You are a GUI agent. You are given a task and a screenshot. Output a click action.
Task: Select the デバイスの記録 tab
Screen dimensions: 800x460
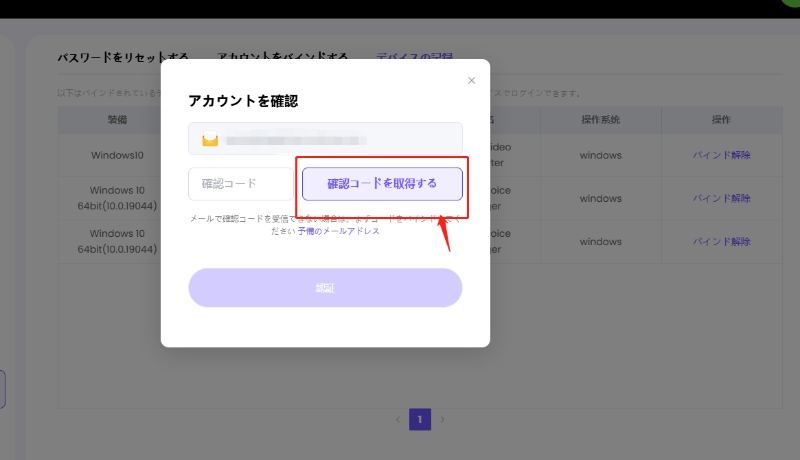pyautogui.click(x=414, y=57)
